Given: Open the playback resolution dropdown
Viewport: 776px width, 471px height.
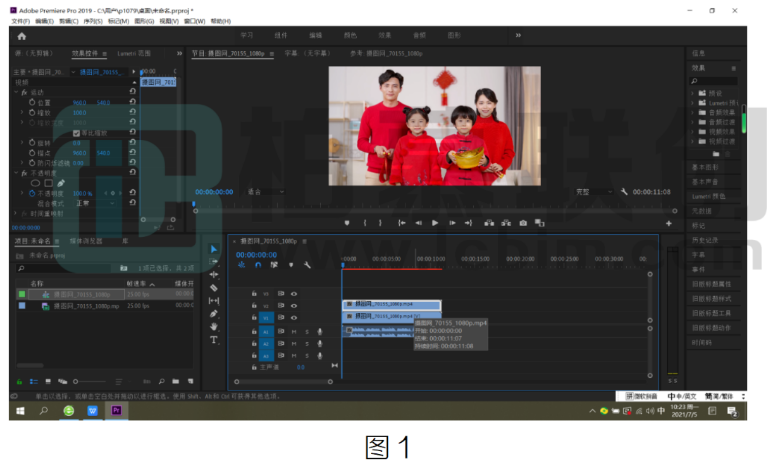Looking at the screenshot, I should [594, 192].
